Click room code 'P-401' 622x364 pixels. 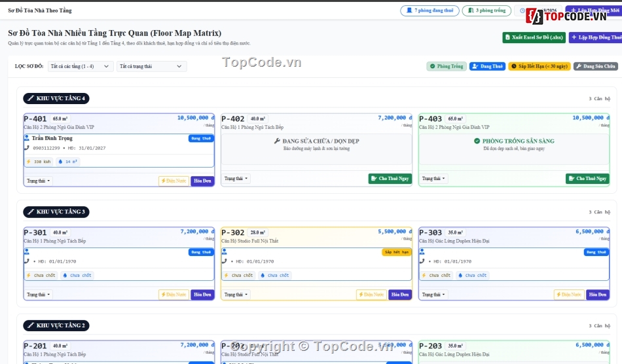point(35,119)
